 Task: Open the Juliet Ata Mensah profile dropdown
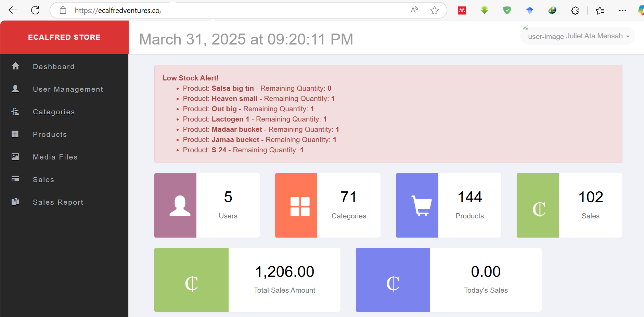pyautogui.click(x=577, y=36)
